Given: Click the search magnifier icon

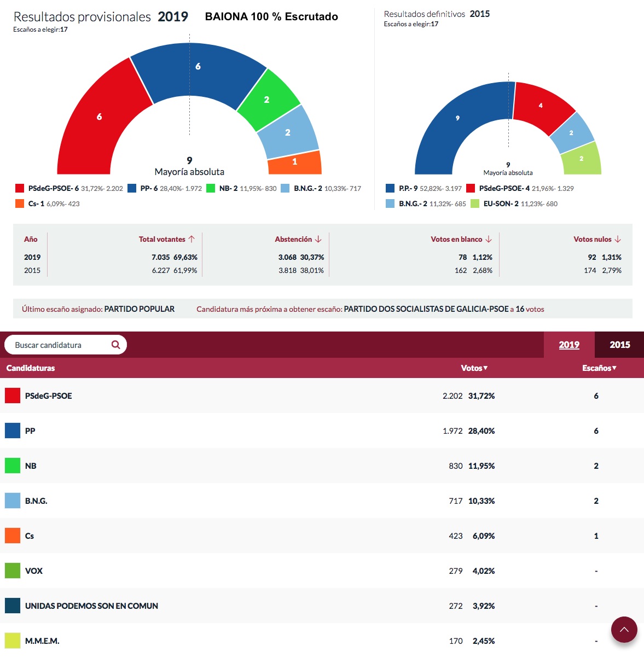Looking at the screenshot, I should pos(115,345).
